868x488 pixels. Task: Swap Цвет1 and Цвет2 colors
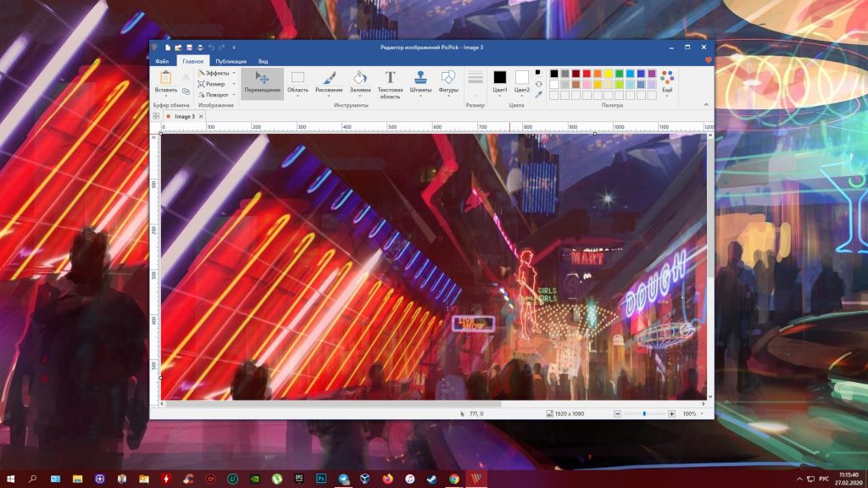(x=538, y=84)
